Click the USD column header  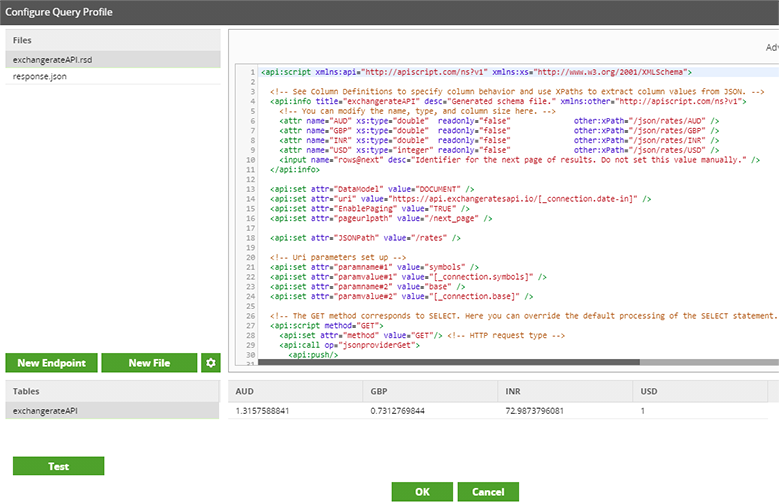point(701,391)
